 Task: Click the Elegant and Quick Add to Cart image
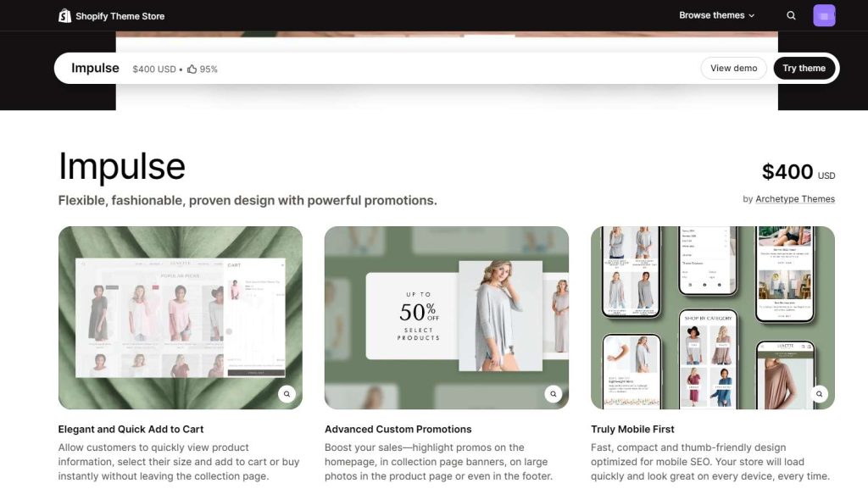pyautogui.click(x=180, y=317)
